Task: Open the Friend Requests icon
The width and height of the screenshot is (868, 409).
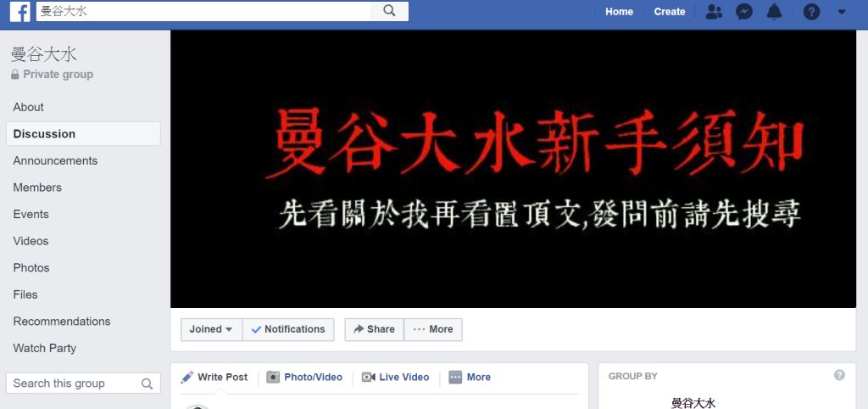Action: [714, 12]
